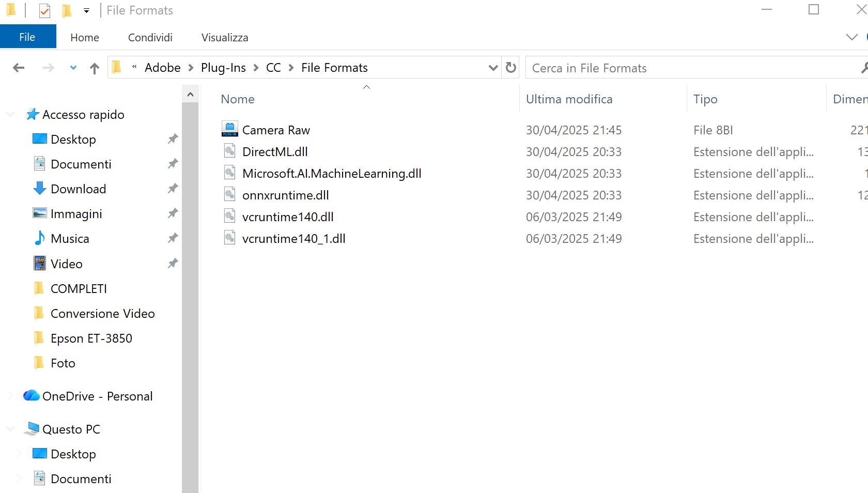Viewport: 868px width, 493px height.
Task: Open the Musica quick access folder
Action: click(x=70, y=239)
